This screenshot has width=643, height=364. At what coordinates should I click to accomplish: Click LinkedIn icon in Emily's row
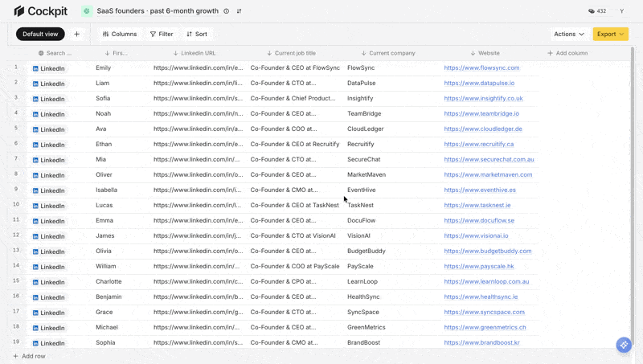coord(35,68)
